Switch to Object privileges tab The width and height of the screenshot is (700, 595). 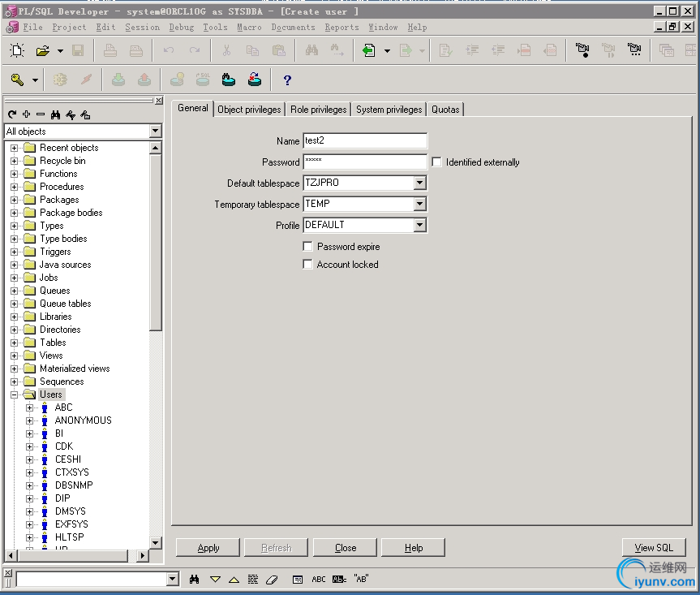[x=249, y=110]
